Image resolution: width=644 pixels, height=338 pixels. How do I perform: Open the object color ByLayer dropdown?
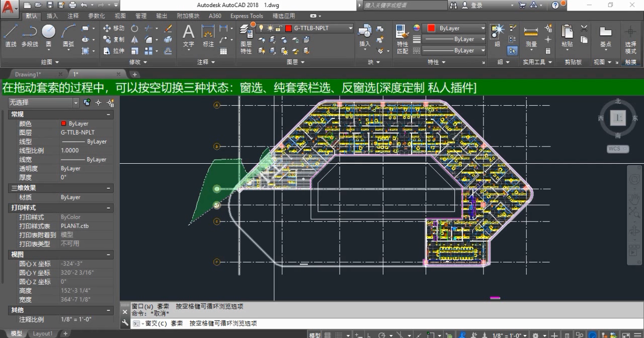click(x=482, y=28)
